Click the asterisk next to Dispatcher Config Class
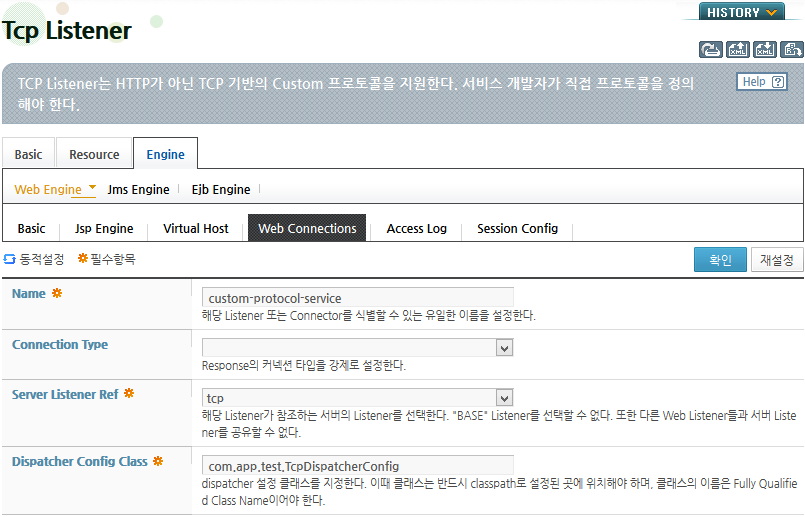Viewport: 805px width, 517px height. [x=158, y=461]
